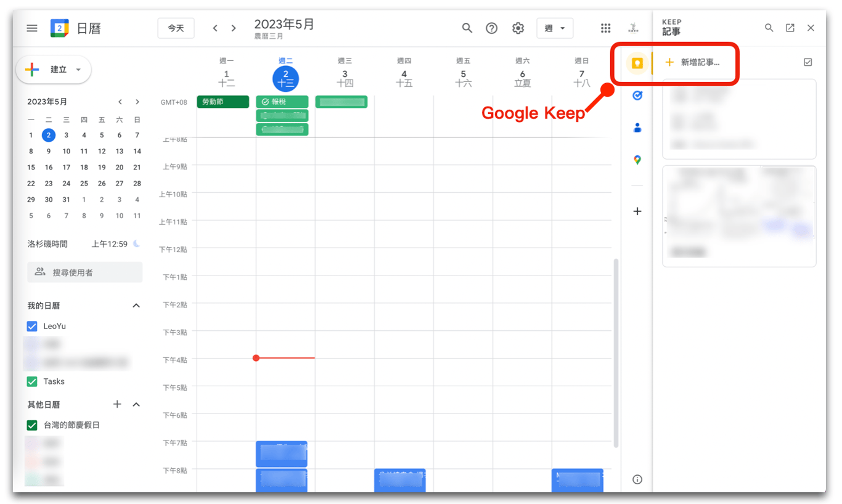This screenshot has width=842, height=504.
Task: Click the info icon at side panel bottom
Action: click(637, 479)
